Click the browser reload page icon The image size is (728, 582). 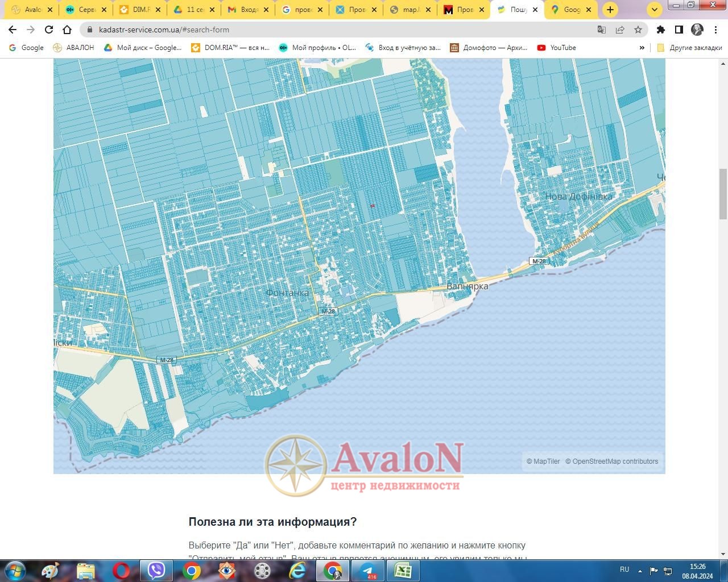pos(49,30)
